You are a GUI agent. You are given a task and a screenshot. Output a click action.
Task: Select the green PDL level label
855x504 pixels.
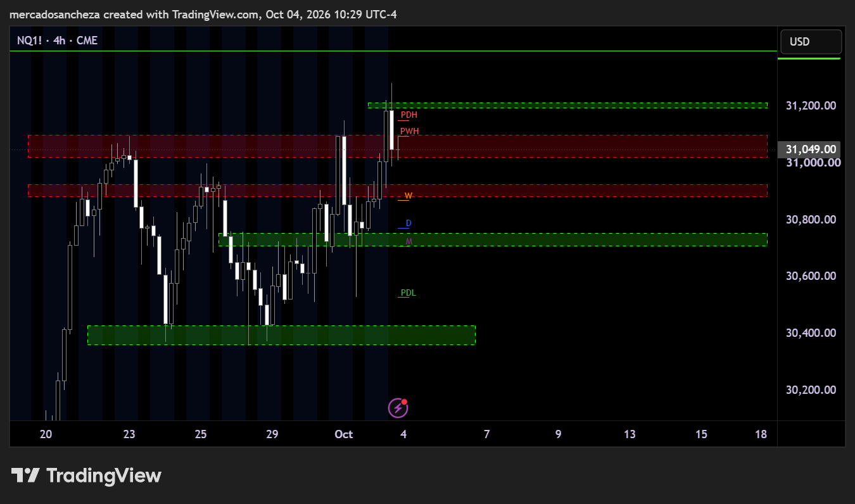click(x=408, y=293)
